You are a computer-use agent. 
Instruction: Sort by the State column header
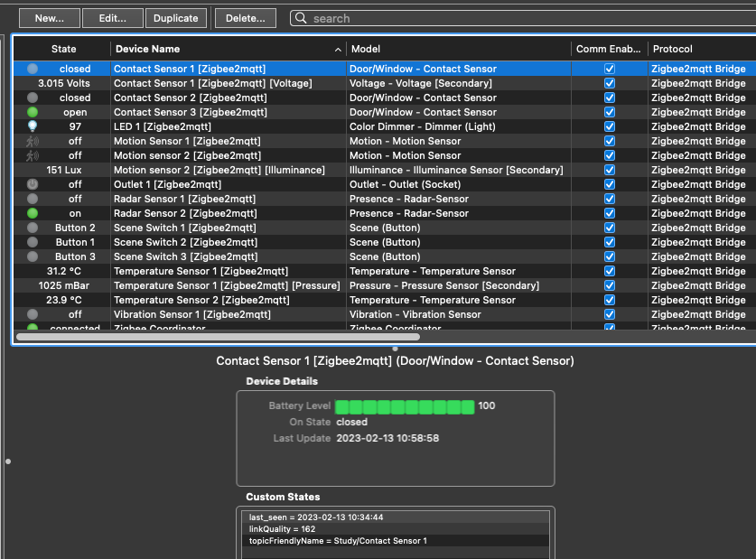(x=63, y=49)
